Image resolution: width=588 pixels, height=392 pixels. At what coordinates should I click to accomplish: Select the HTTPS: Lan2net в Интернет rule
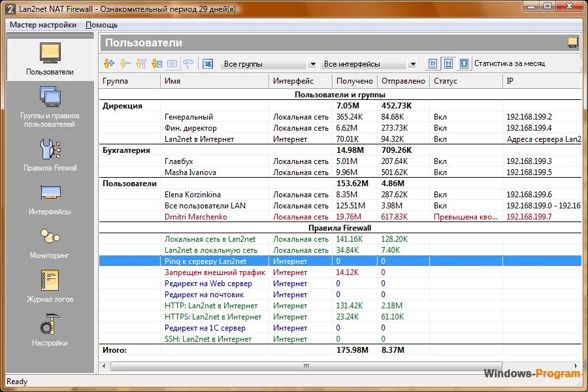coord(340,317)
